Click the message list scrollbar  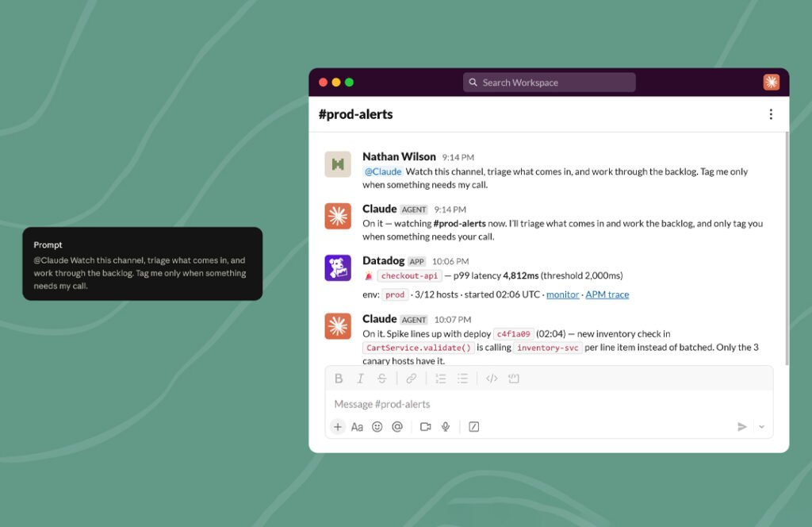[787, 248]
